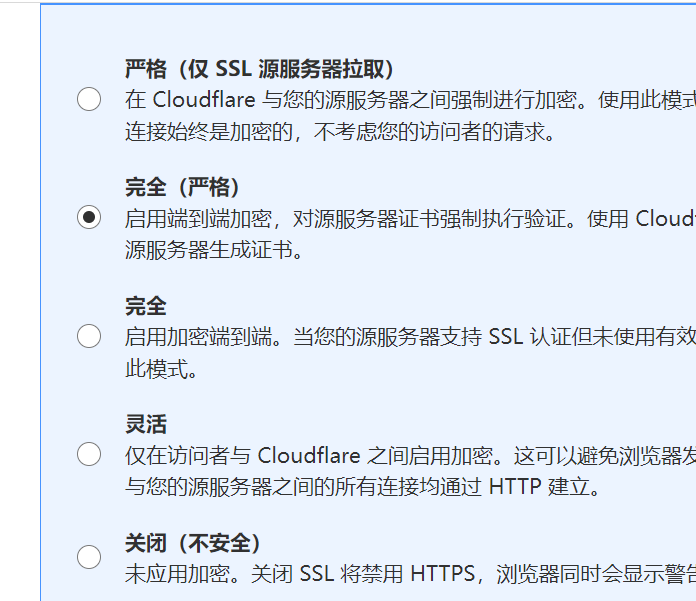Pick the 关闭（不安全）radio button
The image size is (696, 601).
[x=89, y=557]
